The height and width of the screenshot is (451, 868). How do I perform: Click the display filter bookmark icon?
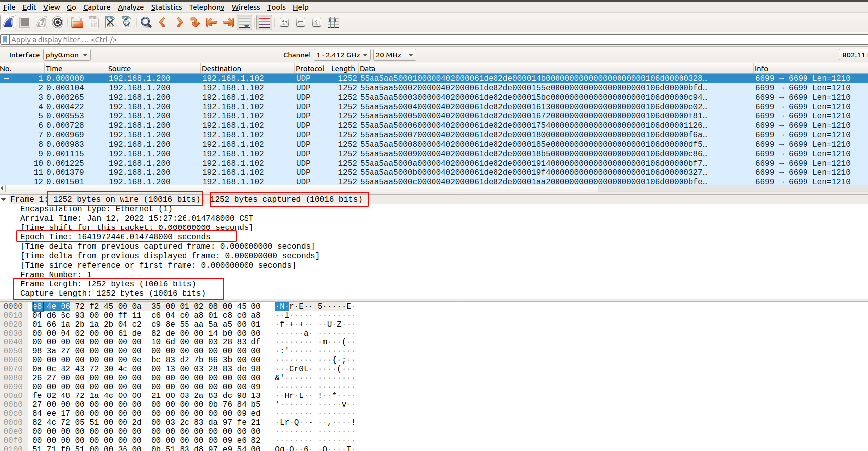point(5,39)
